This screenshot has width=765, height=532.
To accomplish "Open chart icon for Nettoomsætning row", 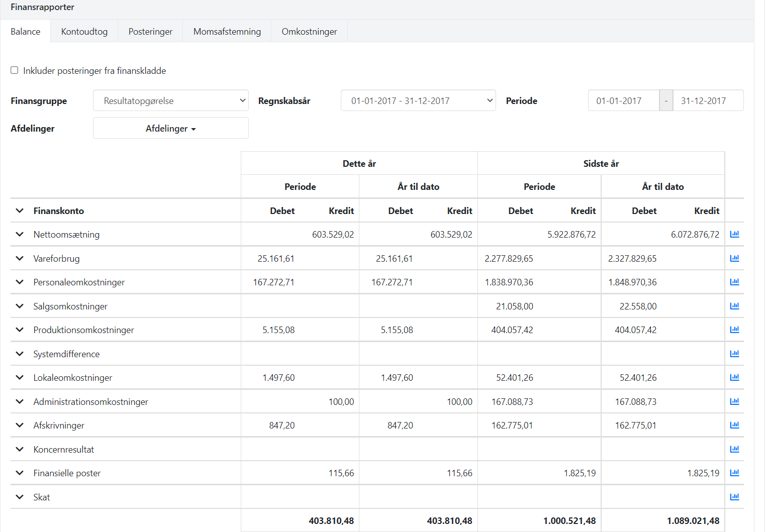I will tap(734, 234).
